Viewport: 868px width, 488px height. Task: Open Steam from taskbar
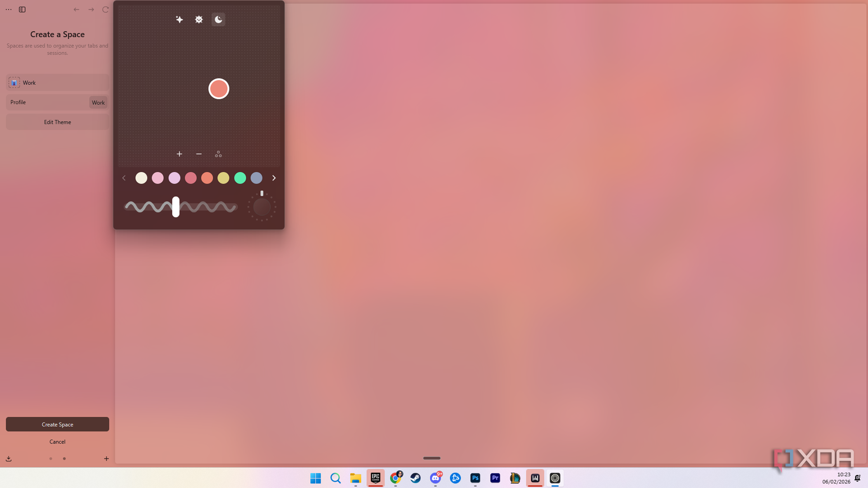(x=415, y=478)
